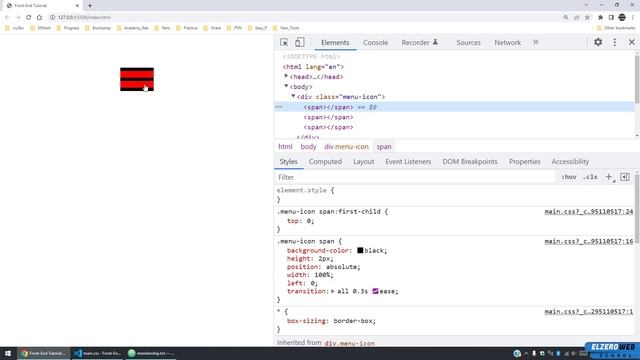The height and width of the screenshot is (360, 640).
Task: Open the Bootcamp bookmarks folder
Action: 98,28
